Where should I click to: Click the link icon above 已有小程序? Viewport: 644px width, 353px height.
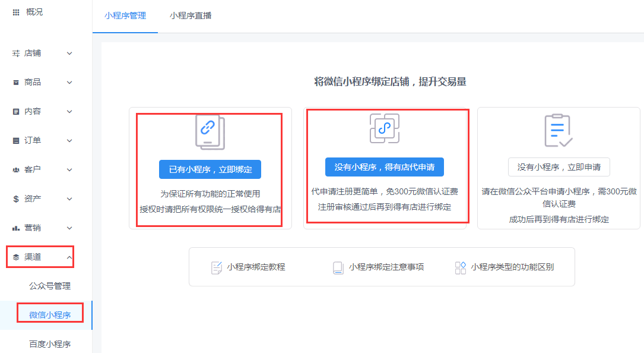click(210, 132)
